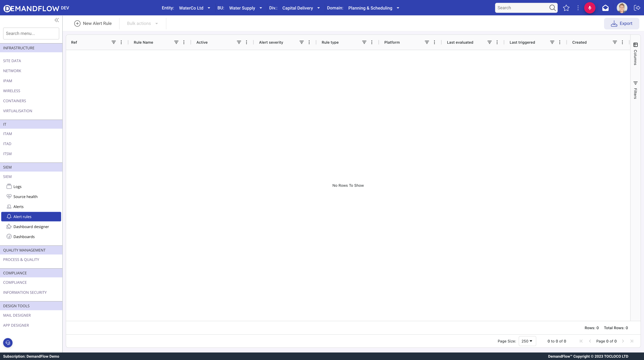This screenshot has width=644, height=360.
Task: Open the Dashboards gauge icon
Action: (x=9, y=236)
